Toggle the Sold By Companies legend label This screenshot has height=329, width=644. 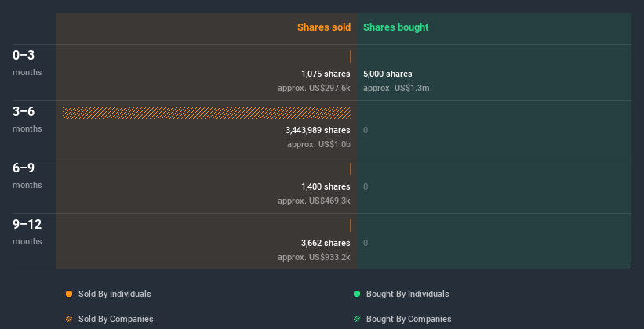(x=115, y=319)
